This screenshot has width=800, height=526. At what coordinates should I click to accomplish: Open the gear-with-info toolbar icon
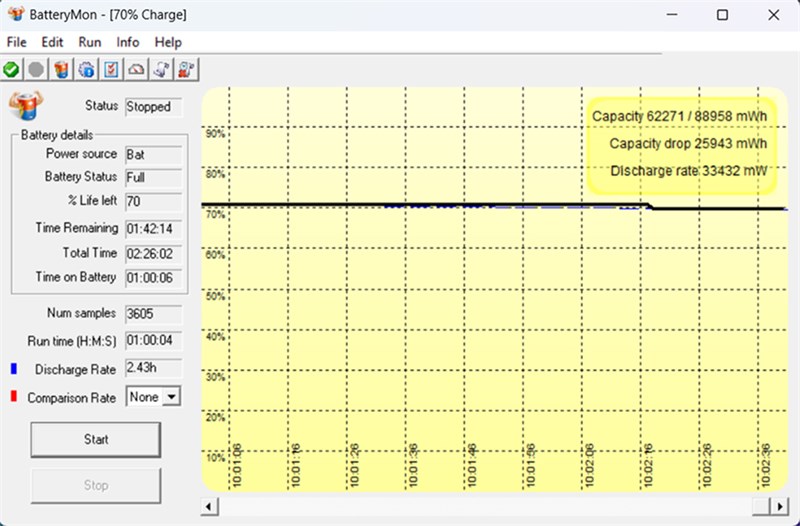86,69
